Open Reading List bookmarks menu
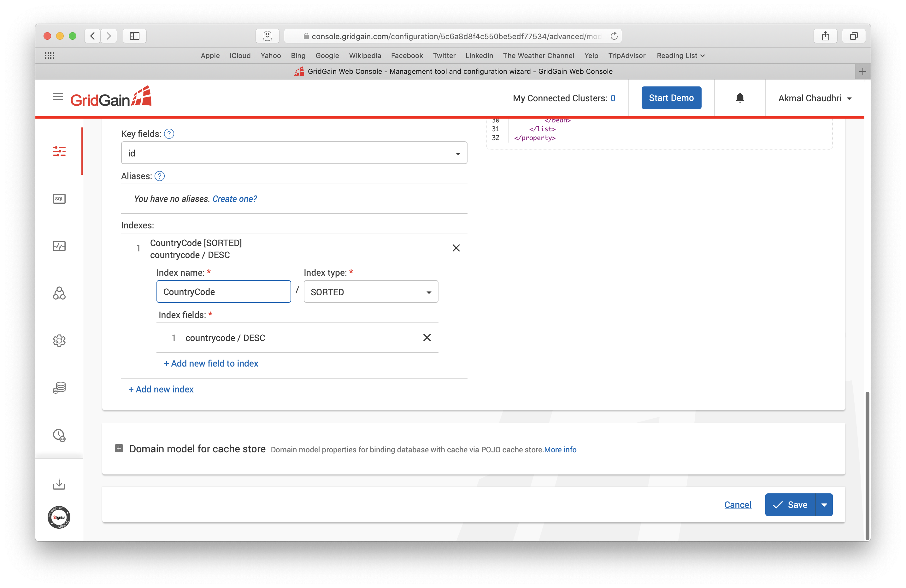Viewport: 906px width, 588px height. [680, 56]
